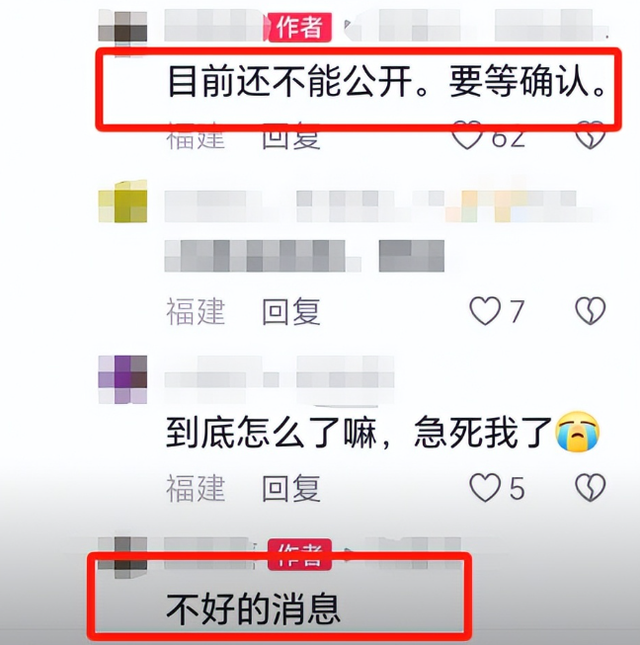Tap the crying emoji in the comment
Image resolution: width=640 pixels, height=645 pixels.
[577, 431]
